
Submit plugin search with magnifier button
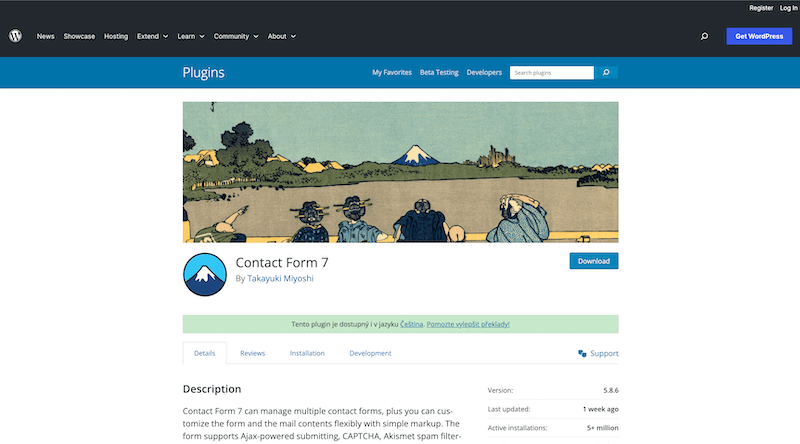tap(606, 72)
